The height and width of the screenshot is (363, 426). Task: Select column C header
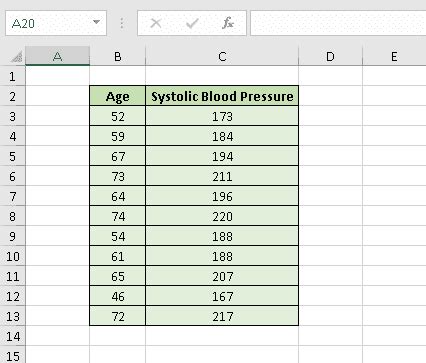pyautogui.click(x=222, y=56)
